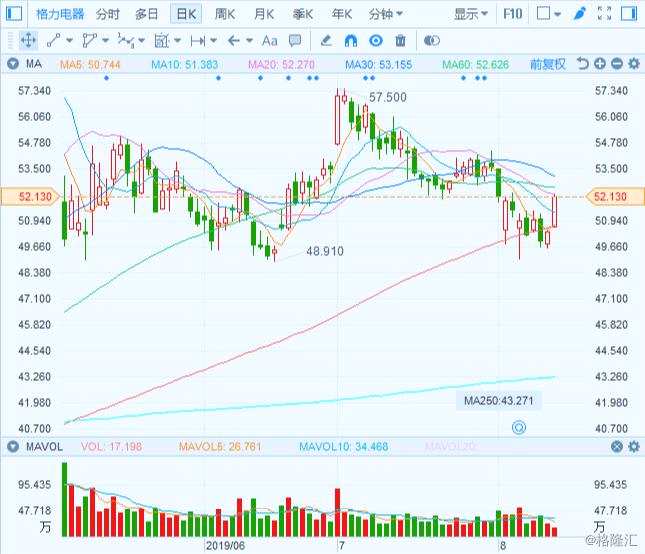The width and height of the screenshot is (645, 554).
Task: Select the move crosshair cursor tool
Action: [x=28, y=40]
